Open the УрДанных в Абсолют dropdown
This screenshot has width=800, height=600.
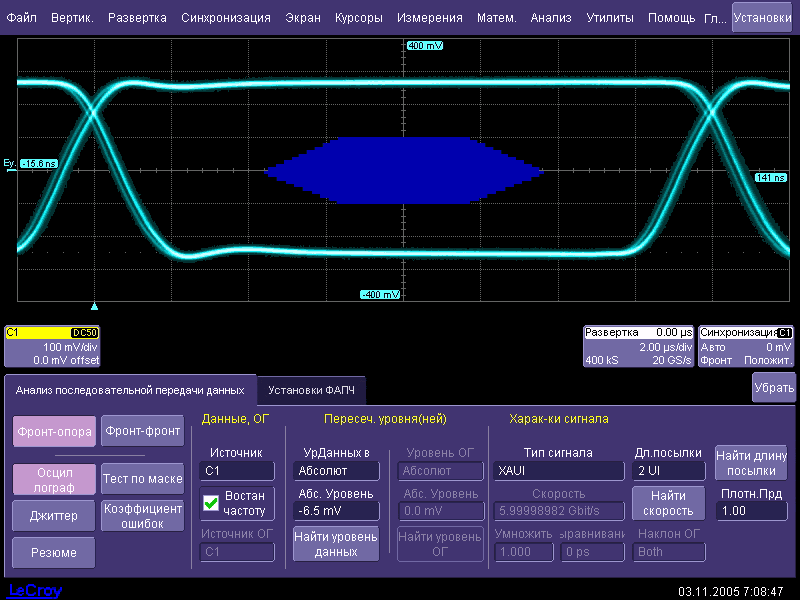coord(335,471)
